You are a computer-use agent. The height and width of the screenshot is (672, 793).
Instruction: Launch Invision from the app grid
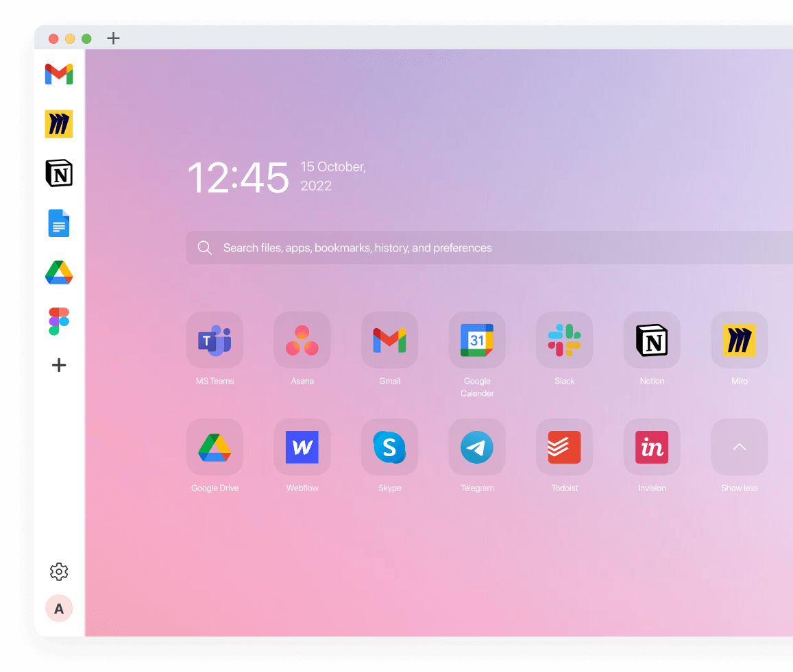point(652,447)
